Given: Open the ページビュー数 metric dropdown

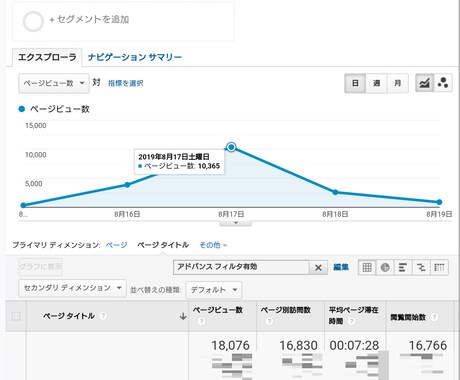Looking at the screenshot, I should click(x=54, y=83).
